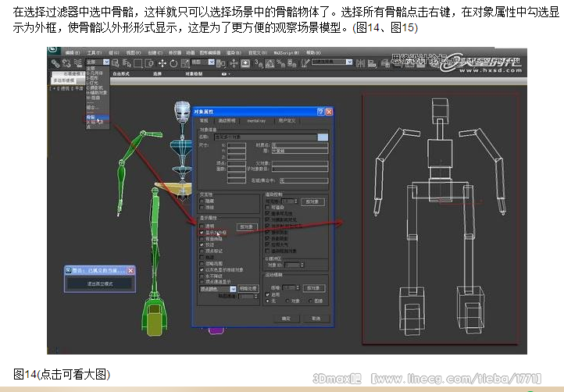The height and width of the screenshot is (392, 564).
Task: Click the 取消 Cancel button
Action: 316,319
